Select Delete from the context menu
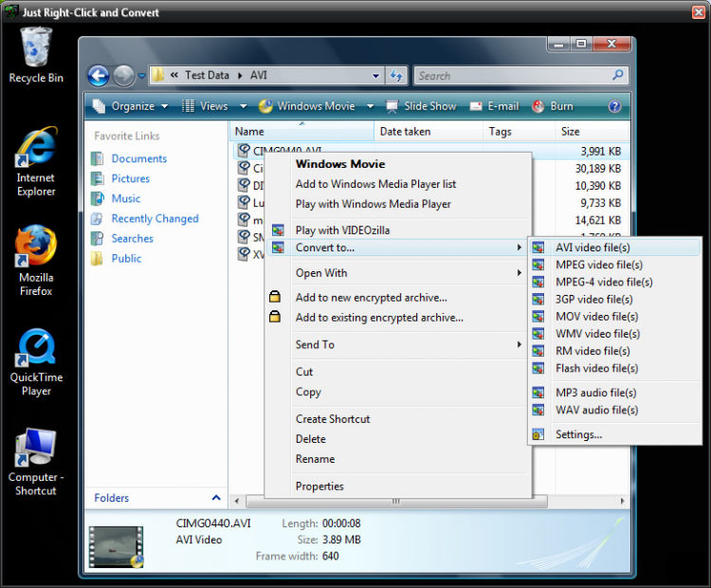 311,439
